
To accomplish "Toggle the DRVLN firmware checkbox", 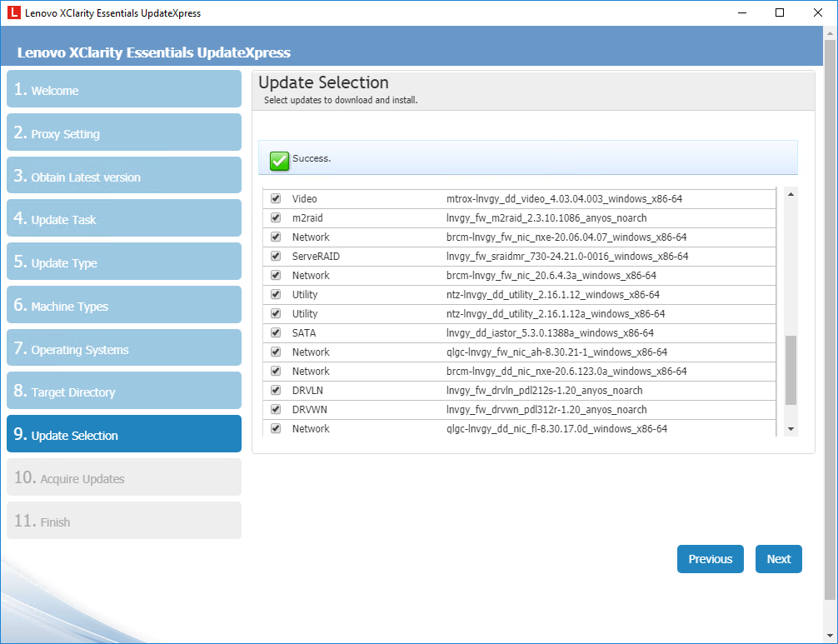I will (x=276, y=390).
